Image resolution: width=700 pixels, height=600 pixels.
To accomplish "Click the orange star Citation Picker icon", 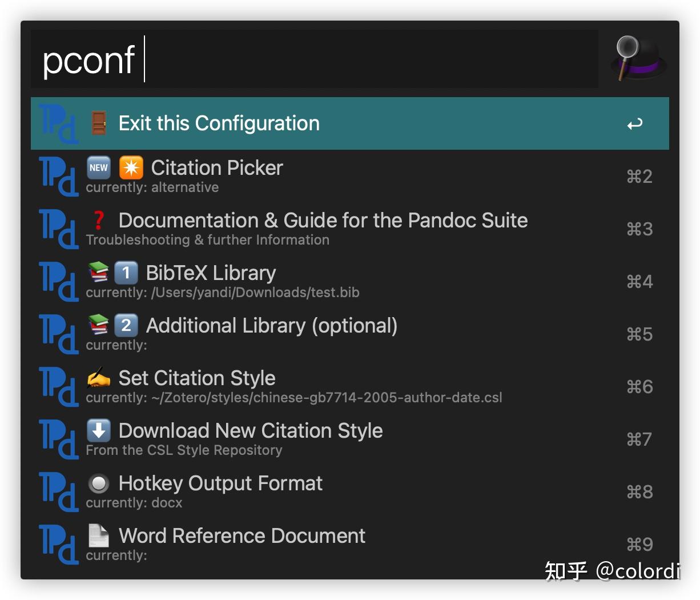I will [131, 167].
